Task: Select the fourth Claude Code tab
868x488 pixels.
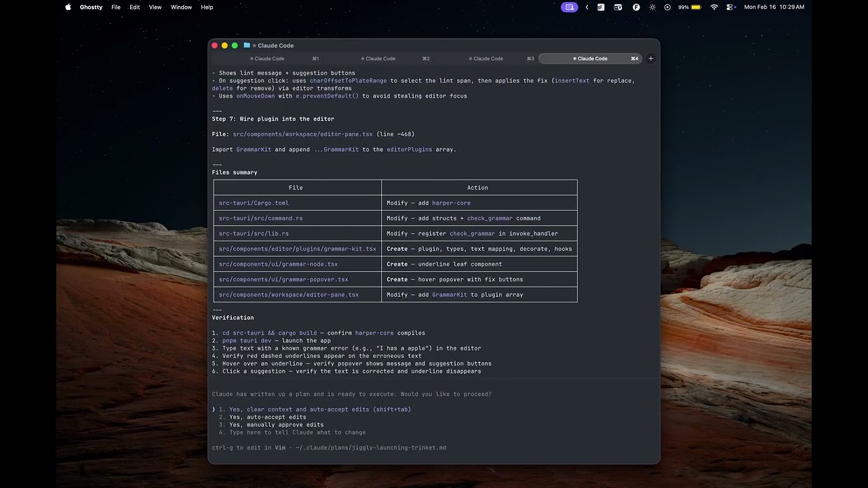Action: [590, 58]
